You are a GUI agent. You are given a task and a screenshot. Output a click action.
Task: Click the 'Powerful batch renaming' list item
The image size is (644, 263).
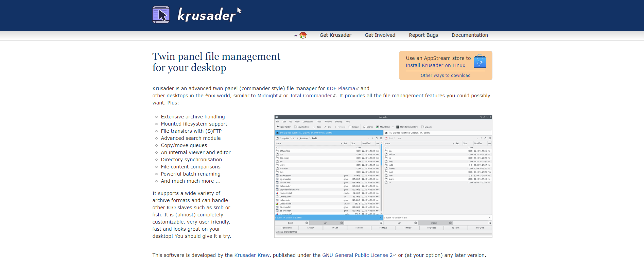pos(191,174)
